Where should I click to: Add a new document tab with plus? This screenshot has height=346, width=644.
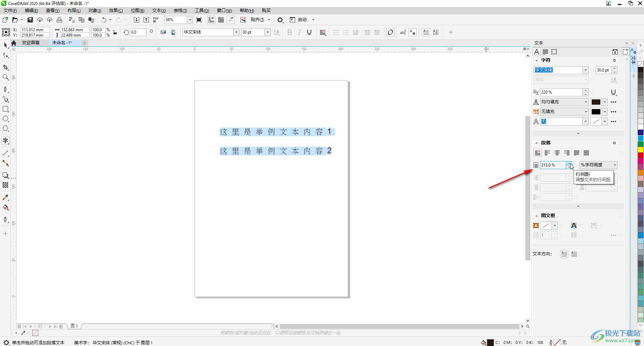click(x=85, y=43)
